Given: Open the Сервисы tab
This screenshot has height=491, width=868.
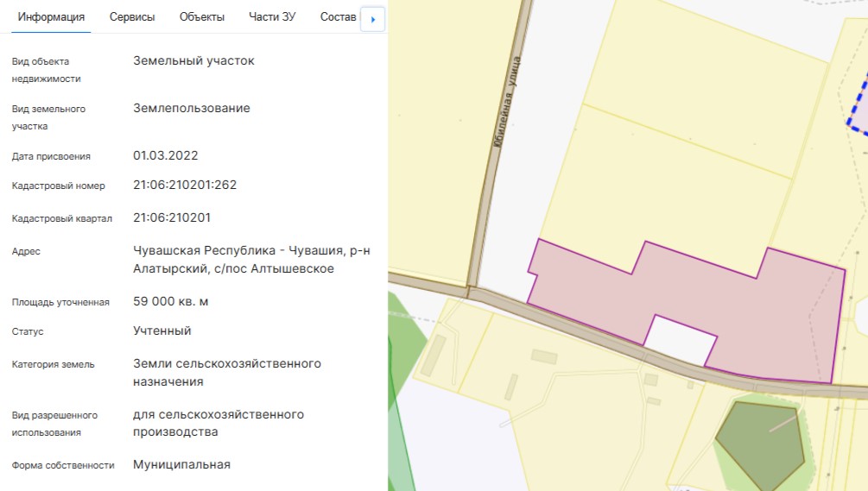Looking at the screenshot, I should coord(132,17).
